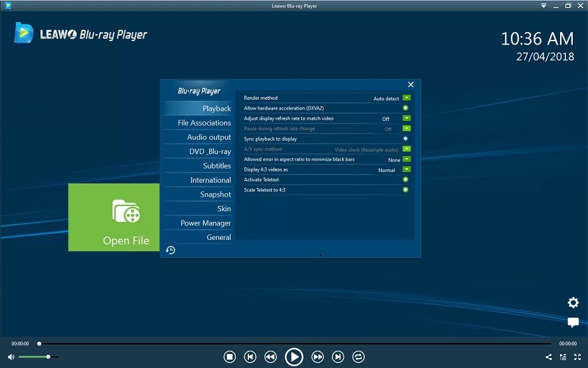
Task: Open the playlist panel icon
Action: point(563,357)
